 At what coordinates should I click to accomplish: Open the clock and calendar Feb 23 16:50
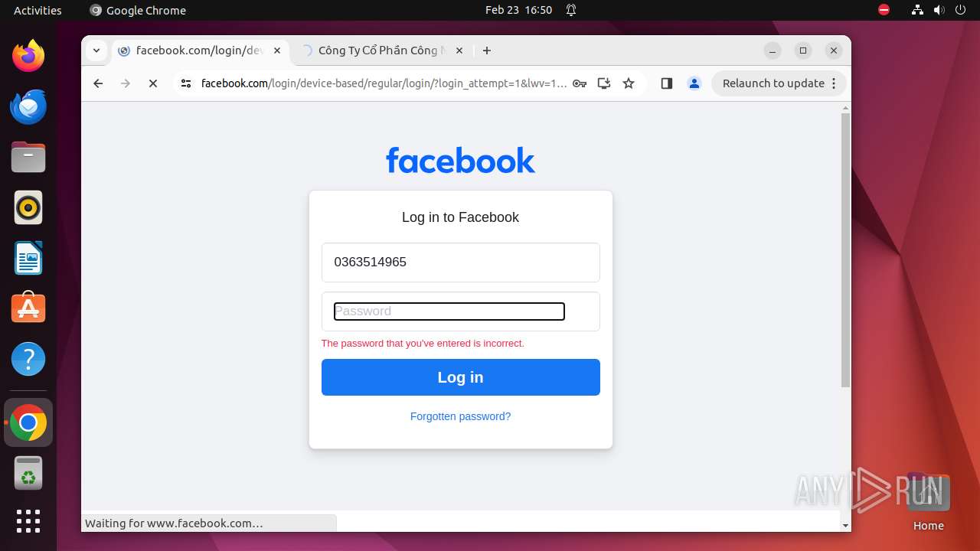click(x=518, y=10)
